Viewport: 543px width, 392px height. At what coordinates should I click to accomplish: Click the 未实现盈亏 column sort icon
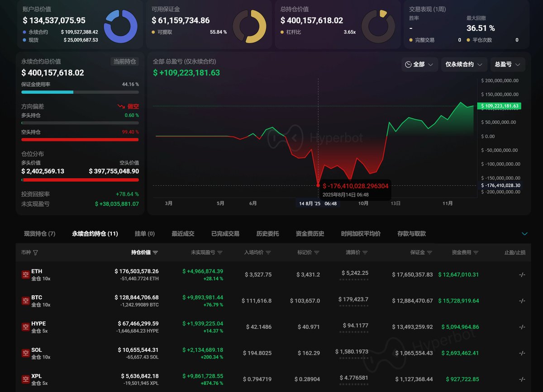(220, 253)
